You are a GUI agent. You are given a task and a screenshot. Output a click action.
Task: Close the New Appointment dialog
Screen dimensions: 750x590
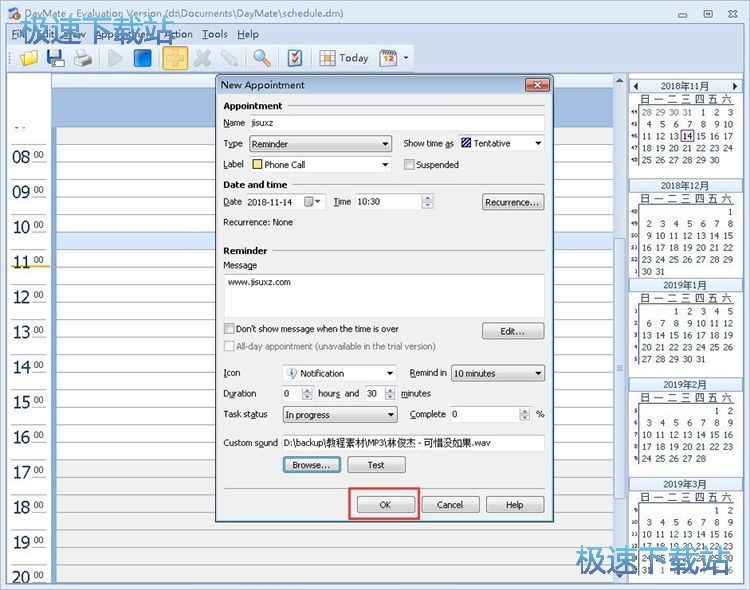pos(537,85)
